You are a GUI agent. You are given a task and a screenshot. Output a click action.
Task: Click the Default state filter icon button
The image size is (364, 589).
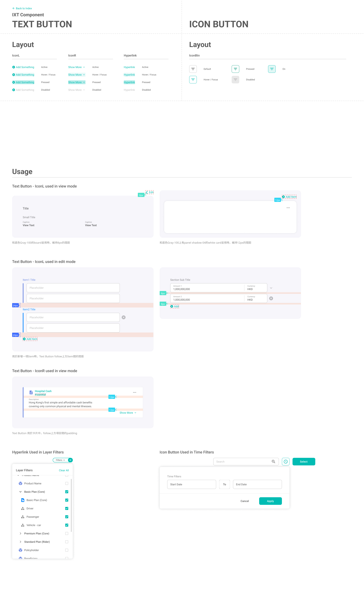click(x=193, y=69)
